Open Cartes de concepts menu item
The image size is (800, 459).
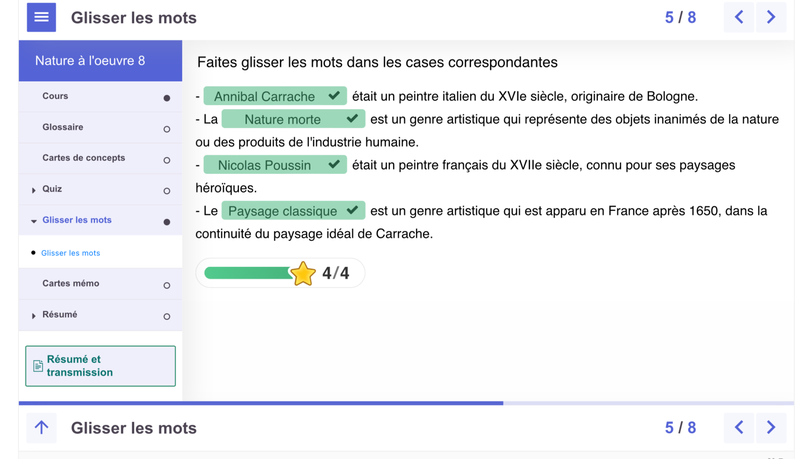(x=84, y=158)
